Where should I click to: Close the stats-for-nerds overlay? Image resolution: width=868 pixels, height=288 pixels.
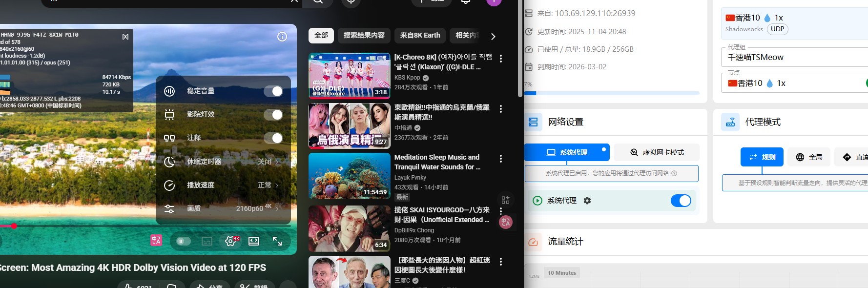point(125,37)
